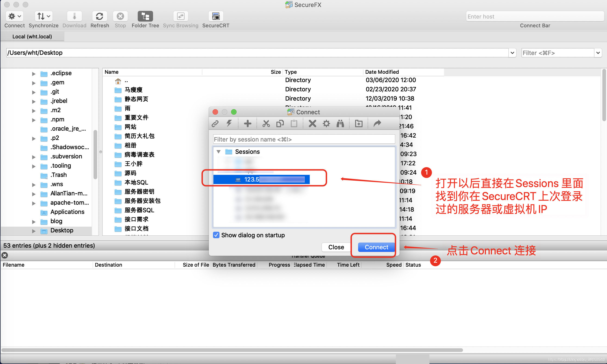This screenshot has width=607, height=364.
Task: Select the 本地SQL folder in file list
Action: [x=136, y=182]
